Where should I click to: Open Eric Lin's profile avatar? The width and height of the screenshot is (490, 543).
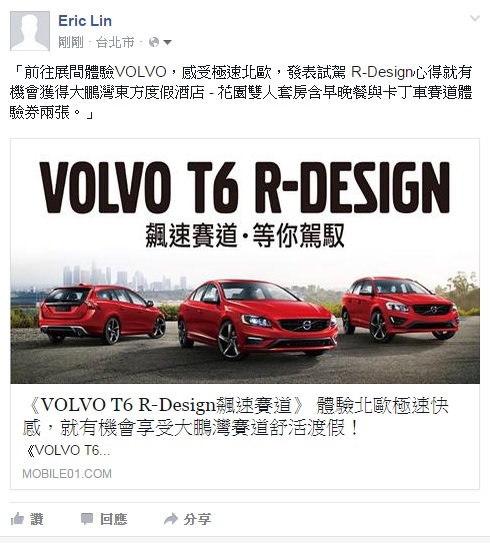30,31
